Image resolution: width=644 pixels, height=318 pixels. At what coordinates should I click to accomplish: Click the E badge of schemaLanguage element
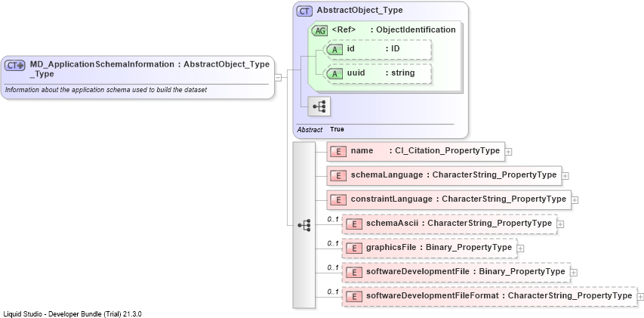338,175
